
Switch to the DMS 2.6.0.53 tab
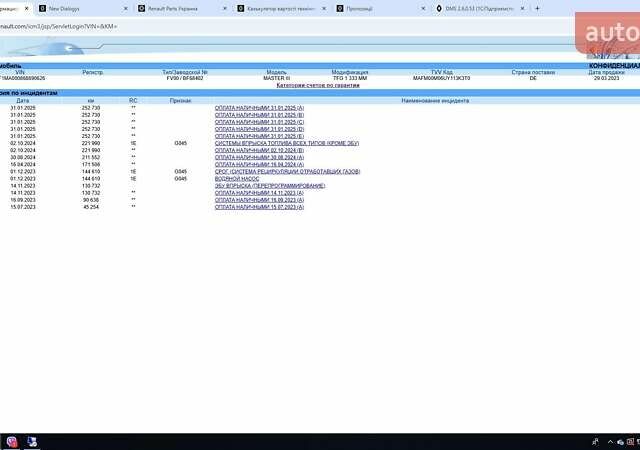coord(480,8)
